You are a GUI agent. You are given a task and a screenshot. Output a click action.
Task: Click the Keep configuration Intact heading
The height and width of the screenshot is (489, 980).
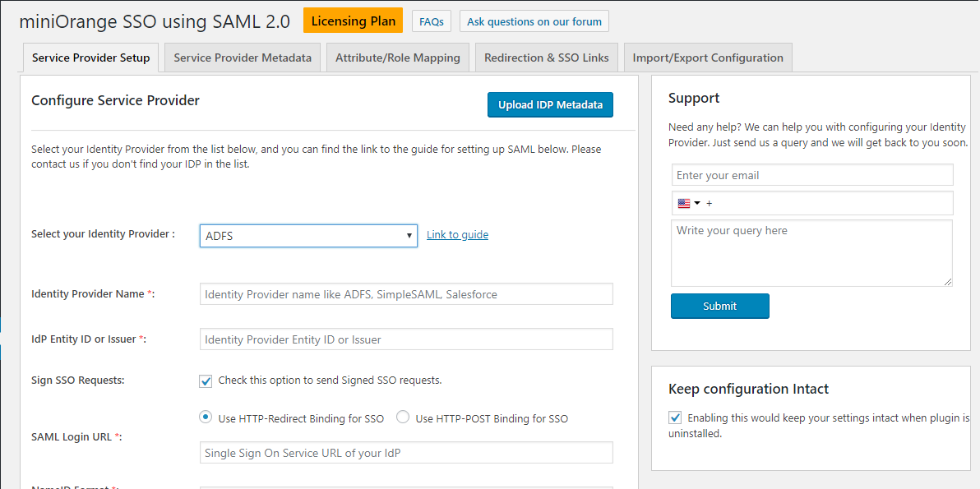749,389
